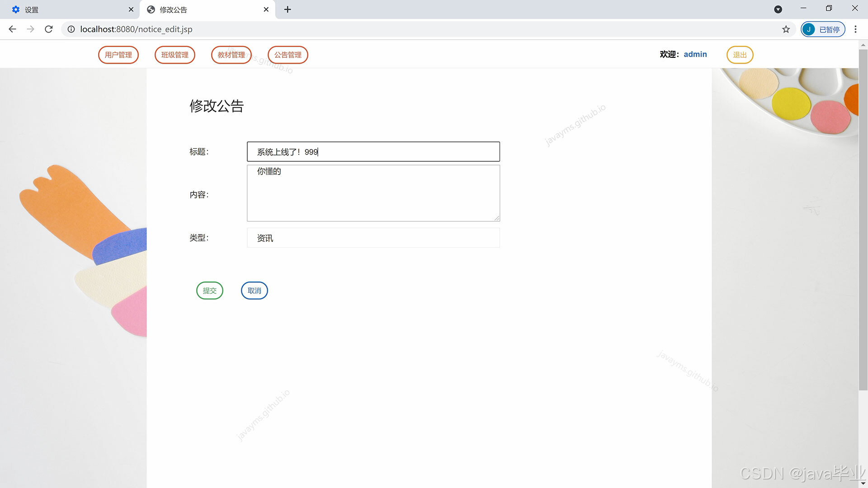Viewport: 868px width, 488px height.
Task: Click the scrollbar up arrow
Action: (863, 45)
